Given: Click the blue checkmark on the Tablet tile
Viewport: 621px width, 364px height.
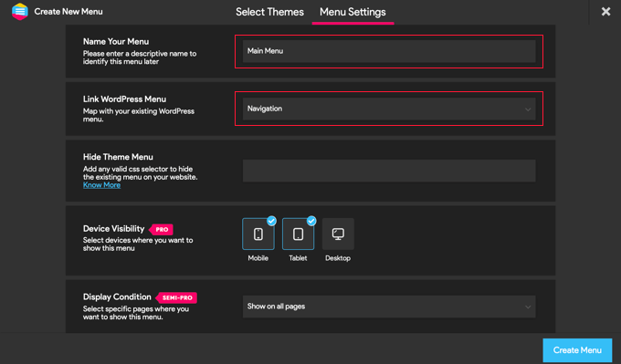Looking at the screenshot, I should pyautogui.click(x=311, y=221).
